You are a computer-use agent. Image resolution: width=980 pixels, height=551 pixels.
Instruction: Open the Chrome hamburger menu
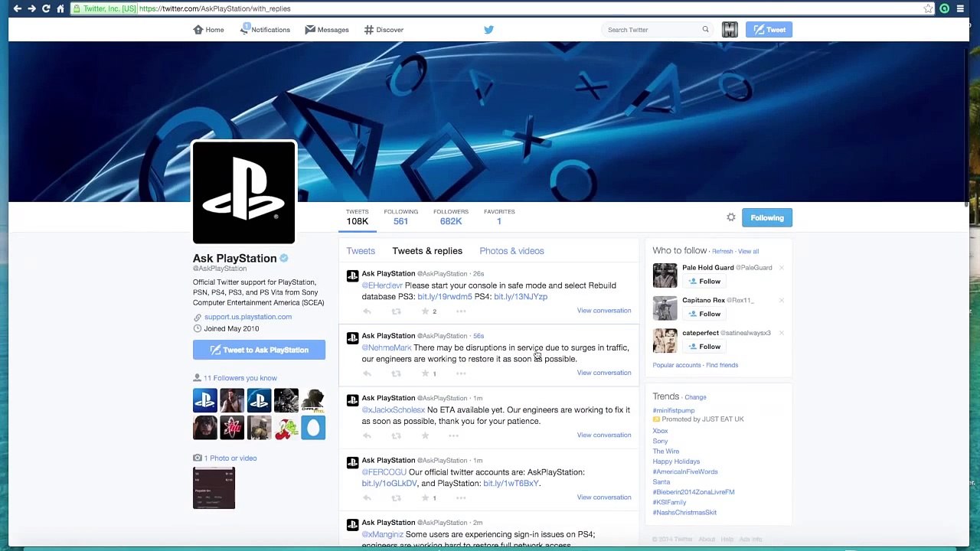pyautogui.click(x=960, y=8)
